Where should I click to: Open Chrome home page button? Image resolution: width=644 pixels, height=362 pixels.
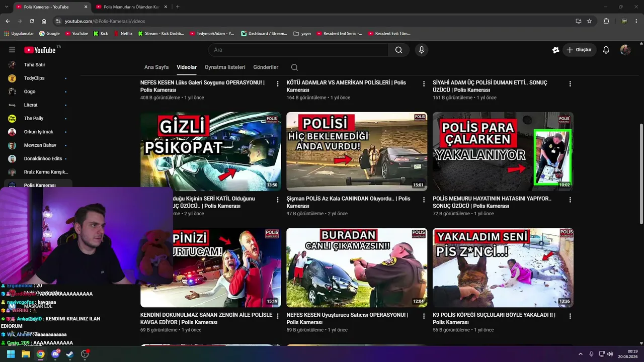tap(44, 21)
